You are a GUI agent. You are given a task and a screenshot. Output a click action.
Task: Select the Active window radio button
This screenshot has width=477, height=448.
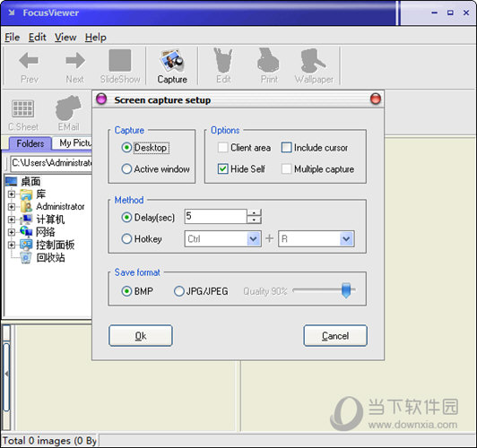click(x=126, y=169)
